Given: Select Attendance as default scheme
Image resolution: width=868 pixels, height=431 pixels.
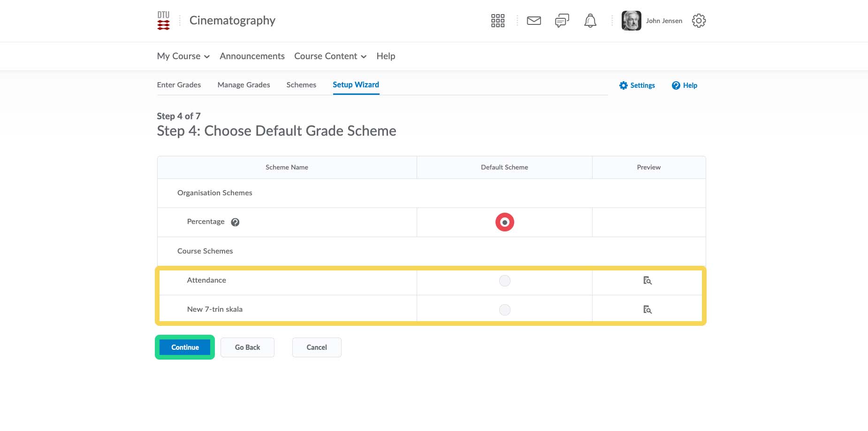Looking at the screenshot, I should (x=504, y=281).
